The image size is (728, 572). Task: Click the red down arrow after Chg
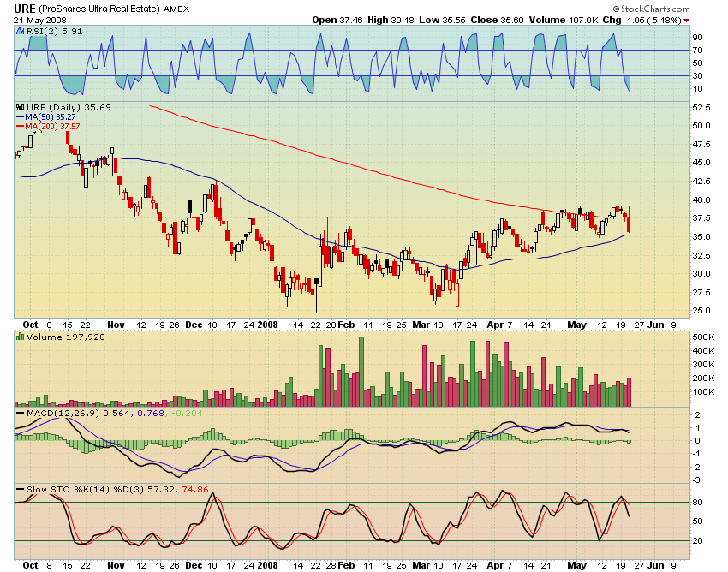[687, 21]
